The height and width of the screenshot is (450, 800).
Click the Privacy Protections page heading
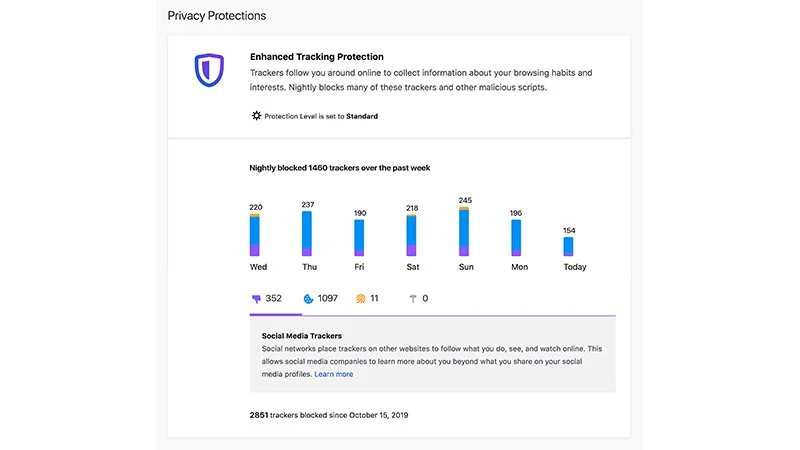[216, 16]
